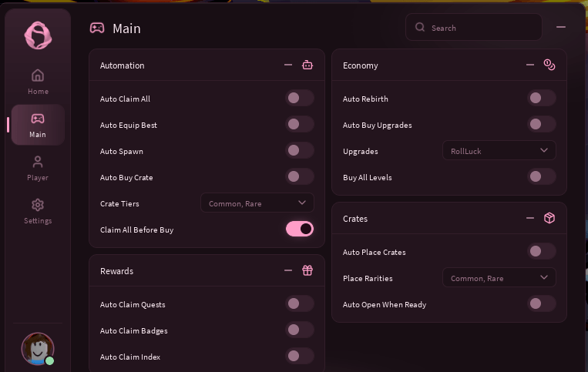This screenshot has height=372, width=588.
Task: Click the coins icon in Economy header
Action: 549,65
